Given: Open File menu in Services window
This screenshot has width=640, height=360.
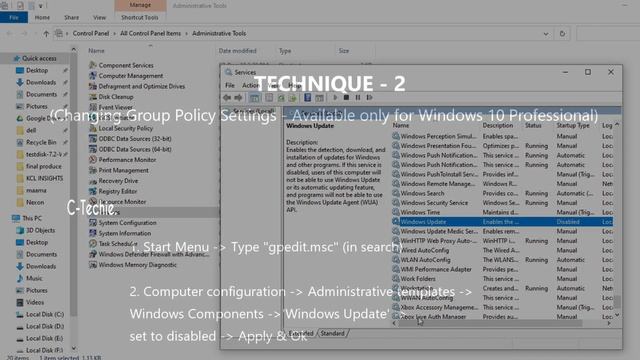Looking at the screenshot, I should coord(230,85).
